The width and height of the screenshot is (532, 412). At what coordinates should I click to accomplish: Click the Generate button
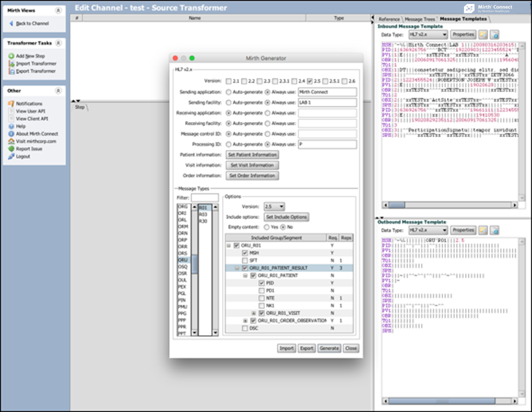(329, 348)
